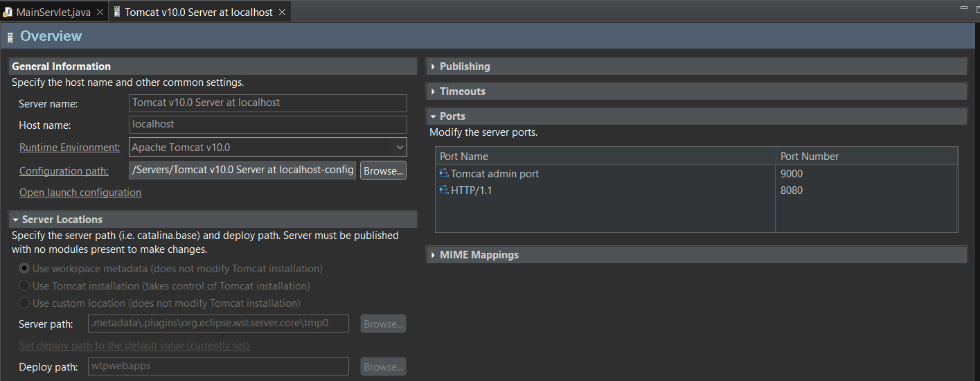Click the Port Number column header
980x381 pixels.
pyautogui.click(x=866, y=157)
